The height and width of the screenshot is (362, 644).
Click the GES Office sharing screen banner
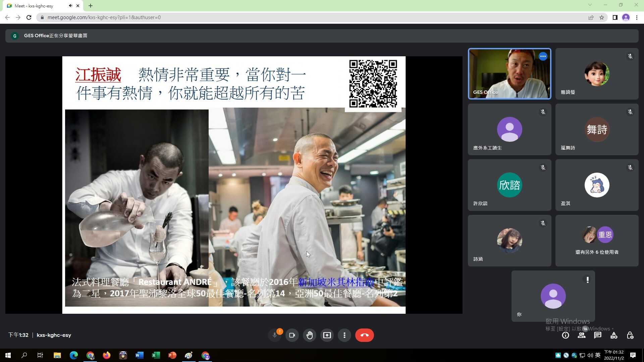click(x=322, y=36)
